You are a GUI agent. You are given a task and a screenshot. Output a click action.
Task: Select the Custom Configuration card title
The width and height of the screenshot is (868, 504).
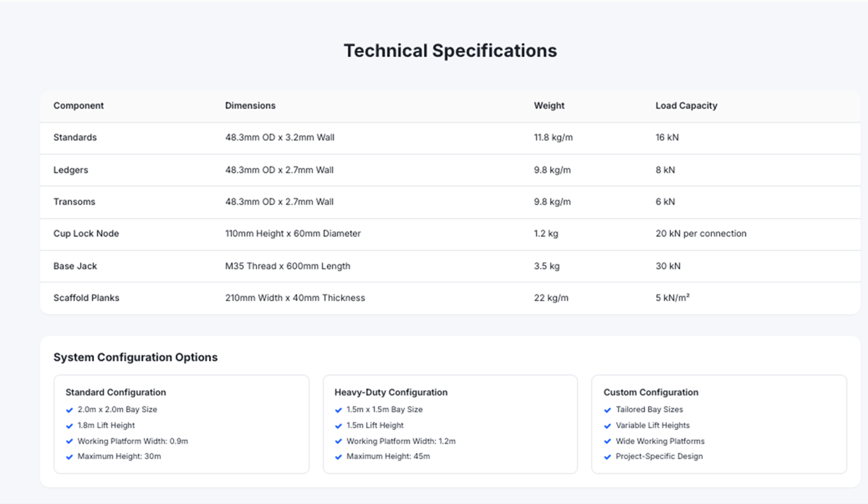651,392
